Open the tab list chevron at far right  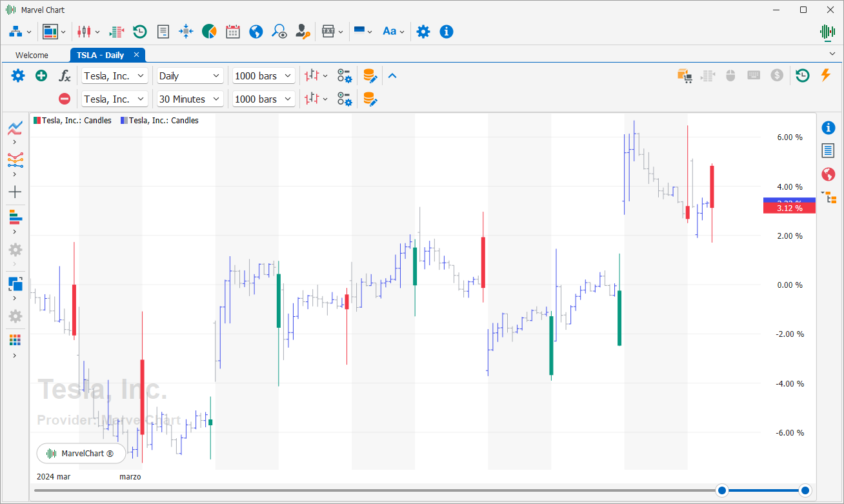pyautogui.click(x=832, y=53)
